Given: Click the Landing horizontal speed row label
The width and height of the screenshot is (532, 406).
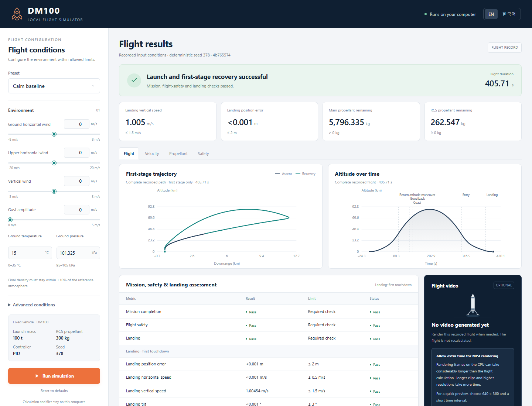Looking at the screenshot, I should point(149,377).
